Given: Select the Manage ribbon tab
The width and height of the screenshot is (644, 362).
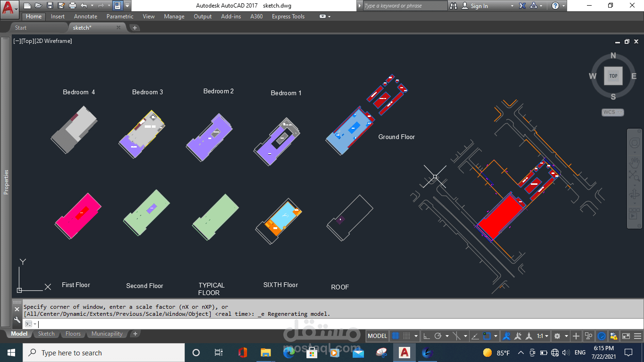Looking at the screenshot, I should [x=174, y=16].
